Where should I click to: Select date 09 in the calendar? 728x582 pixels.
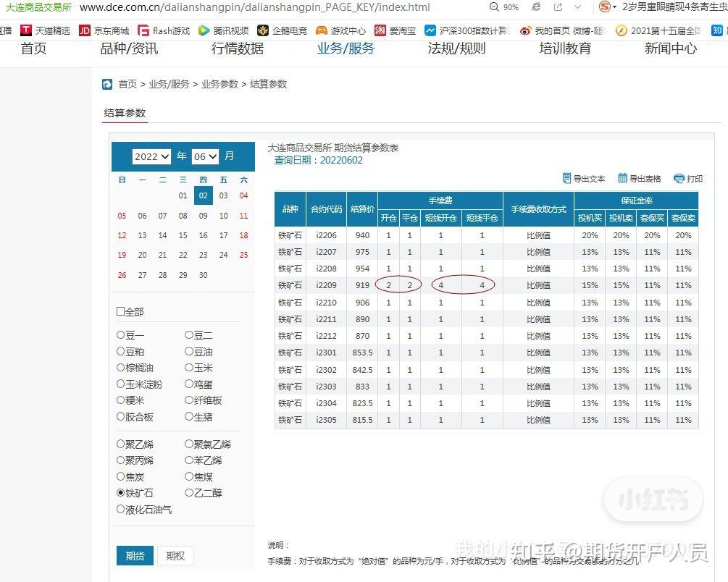tap(203, 216)
